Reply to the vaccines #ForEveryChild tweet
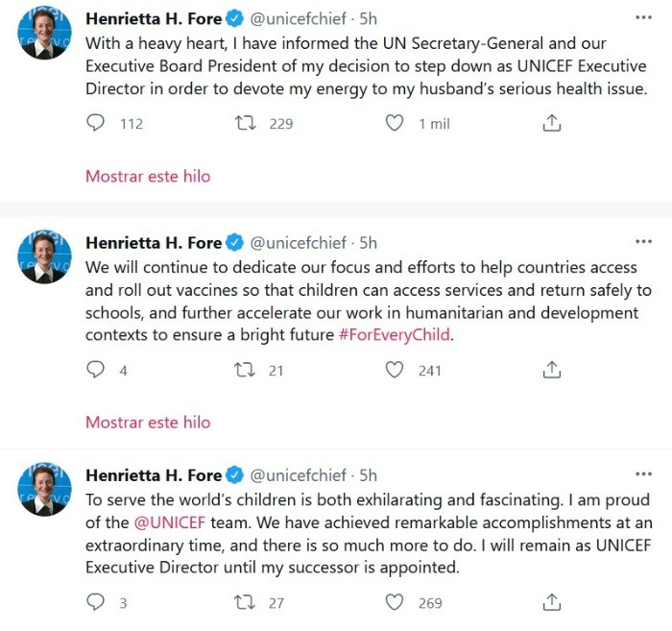672x631 pixels. [x=95, y=370]
